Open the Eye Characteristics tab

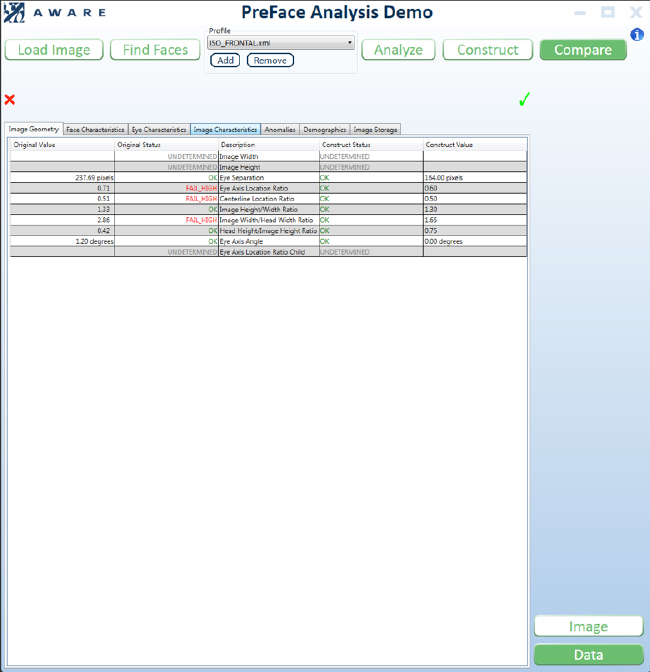pos(159,129)
